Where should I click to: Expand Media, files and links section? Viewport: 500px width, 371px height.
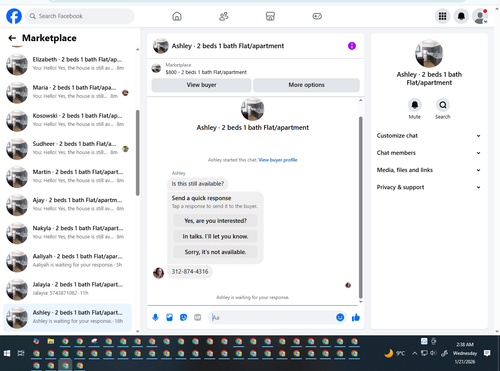coord(429,170)
